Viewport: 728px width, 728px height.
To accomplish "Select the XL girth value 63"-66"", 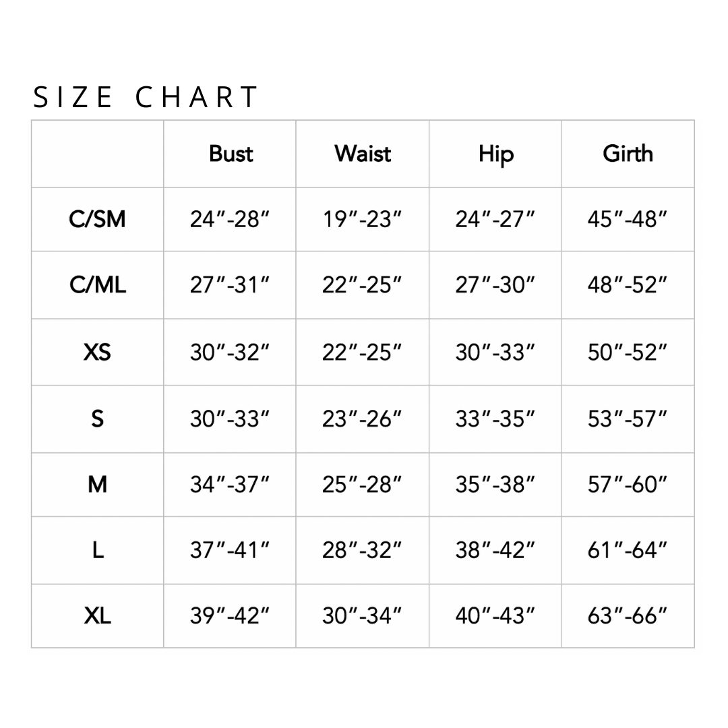I will (x=628, y=616).
